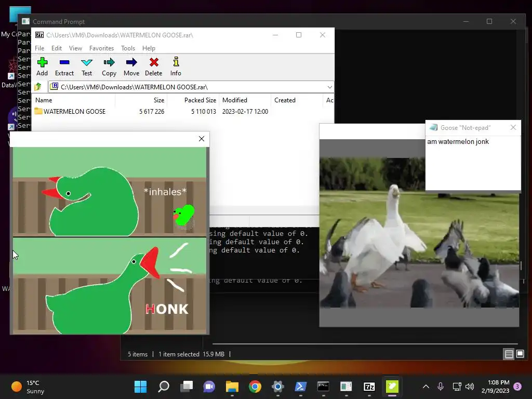Switch File Explorer to large icons view
The height and width of the screenshot is (399, 532).
click(x=520, y=354)
